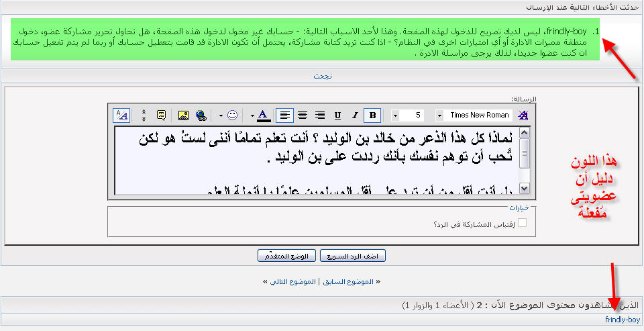Insert a hyperlink with globe icon
The image size is (644, 331).
click(201, 115)
